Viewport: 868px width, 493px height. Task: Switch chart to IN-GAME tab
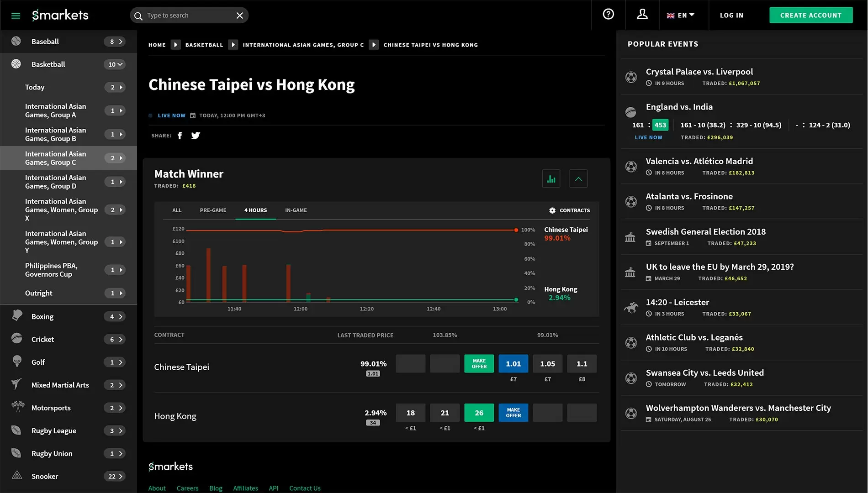tap(296, 210)
